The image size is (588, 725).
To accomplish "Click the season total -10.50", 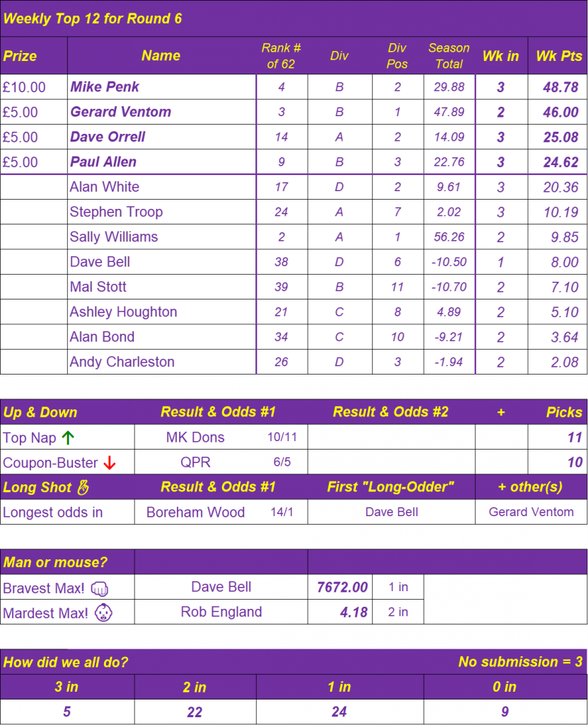I will coord(449,262).
